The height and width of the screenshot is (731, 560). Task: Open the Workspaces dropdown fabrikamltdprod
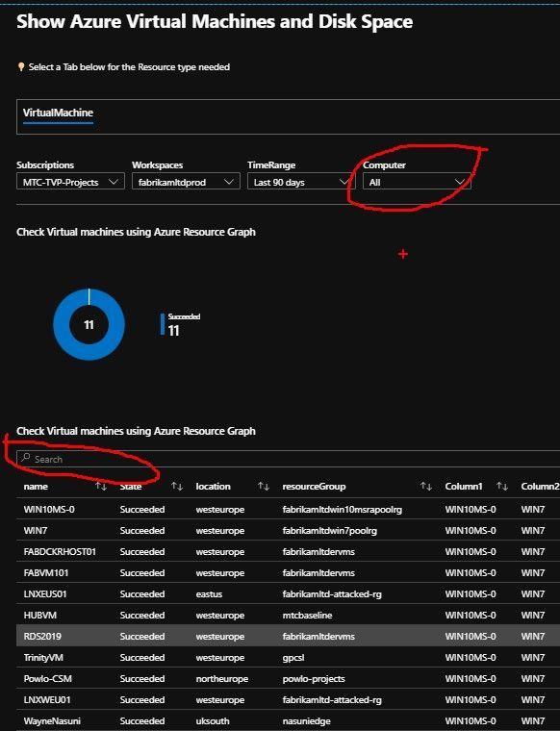click(x=186, y=182)
